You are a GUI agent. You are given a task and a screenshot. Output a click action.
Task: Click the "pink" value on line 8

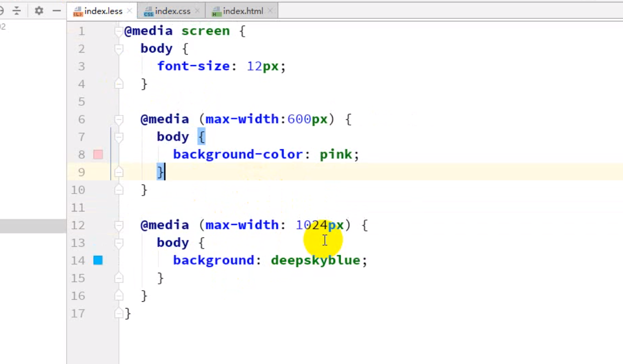(x=335, y=154)
